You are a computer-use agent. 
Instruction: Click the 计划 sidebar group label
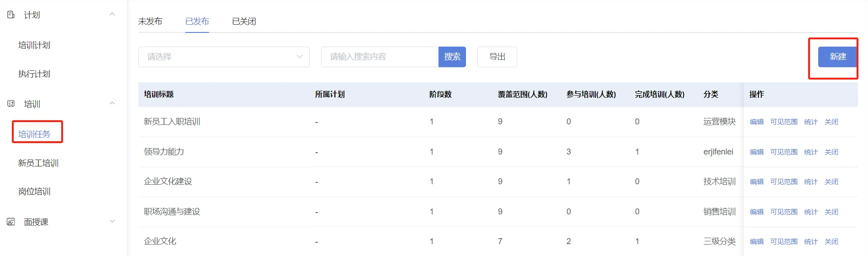tap(32, 15)
